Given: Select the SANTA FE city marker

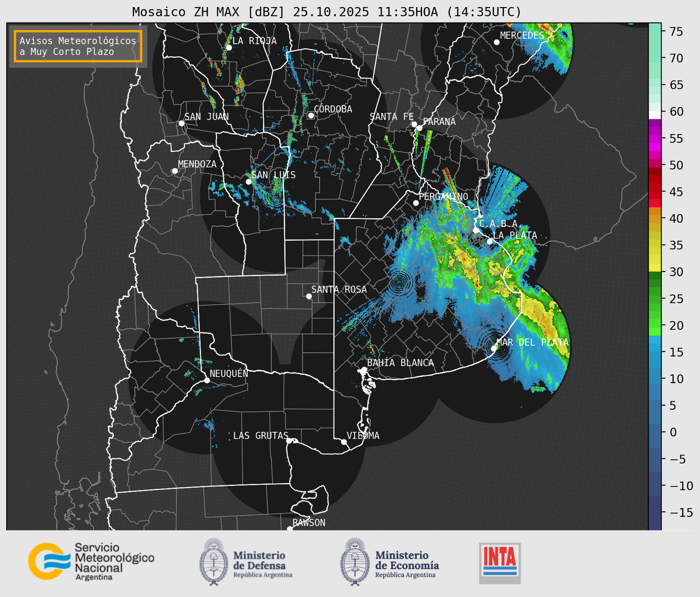Looking at the screenshot, I should pyautogui.click(x=414, y=124).
